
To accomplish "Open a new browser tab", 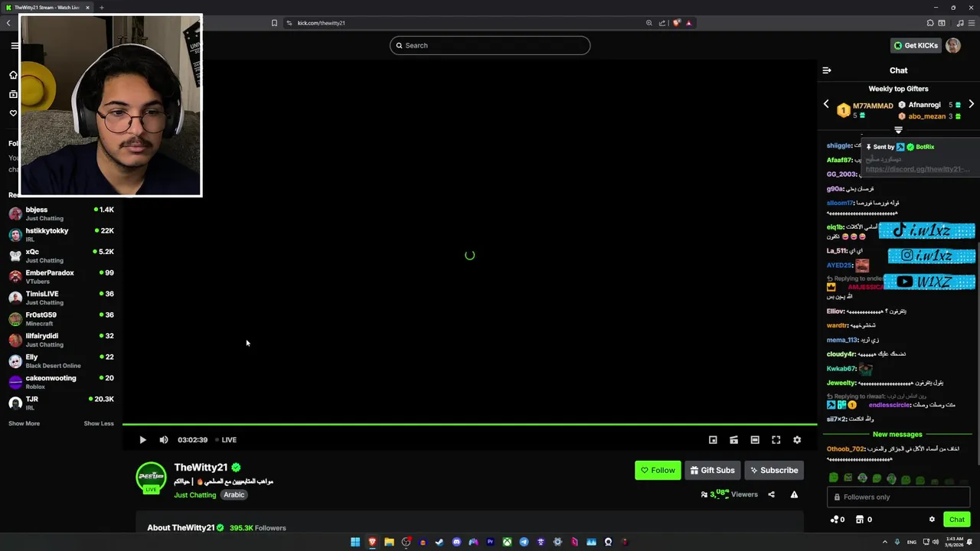I will point(101,8).
